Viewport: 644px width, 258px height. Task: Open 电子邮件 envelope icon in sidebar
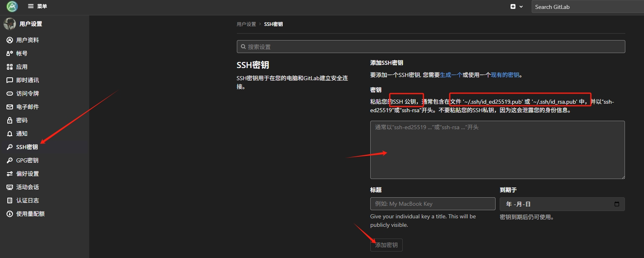point(10,107)
